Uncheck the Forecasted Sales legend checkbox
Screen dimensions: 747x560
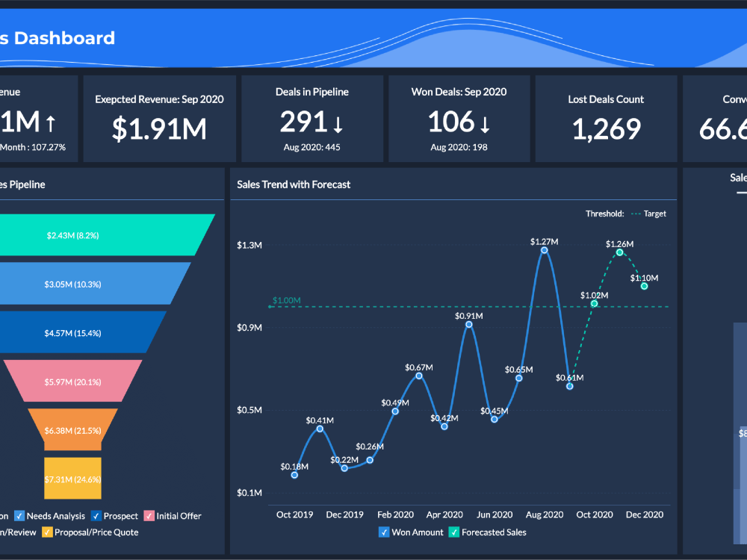point(454,532)
